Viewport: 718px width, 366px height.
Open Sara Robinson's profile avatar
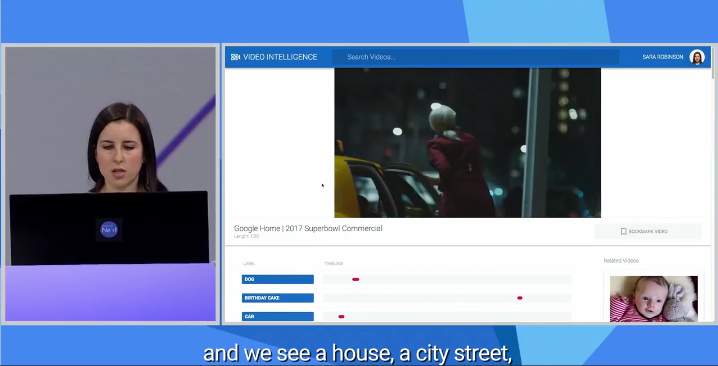pos(696,57)
